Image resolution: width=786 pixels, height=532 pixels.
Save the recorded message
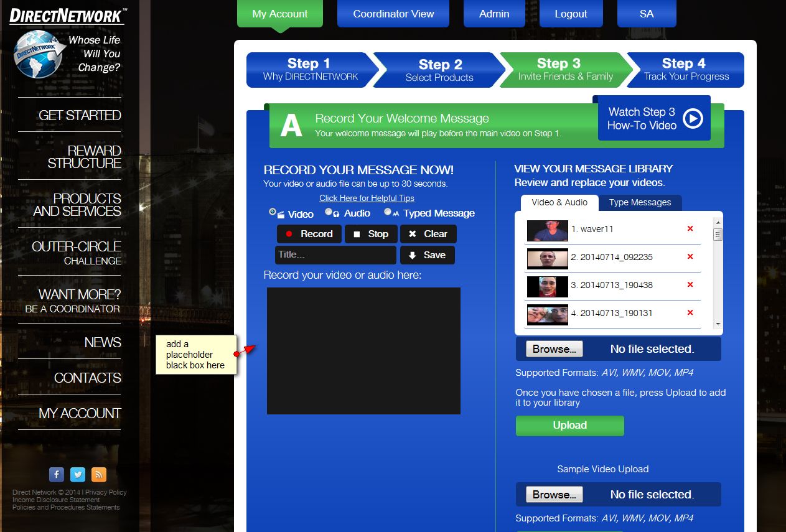[x=427, y=255]
